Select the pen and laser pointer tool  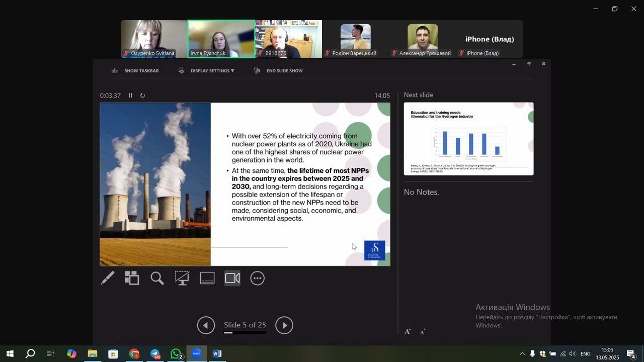108,278
